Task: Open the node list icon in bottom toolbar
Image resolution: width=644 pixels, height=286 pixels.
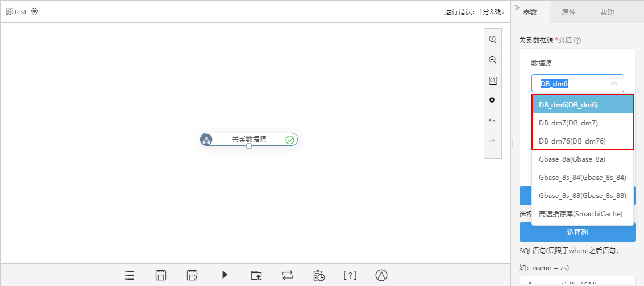Action: 130,275
